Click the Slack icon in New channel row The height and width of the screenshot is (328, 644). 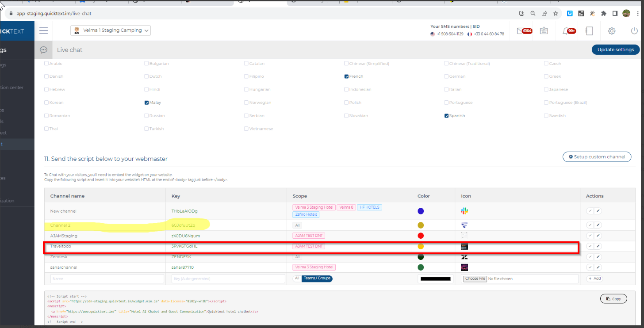click(464, 211)
